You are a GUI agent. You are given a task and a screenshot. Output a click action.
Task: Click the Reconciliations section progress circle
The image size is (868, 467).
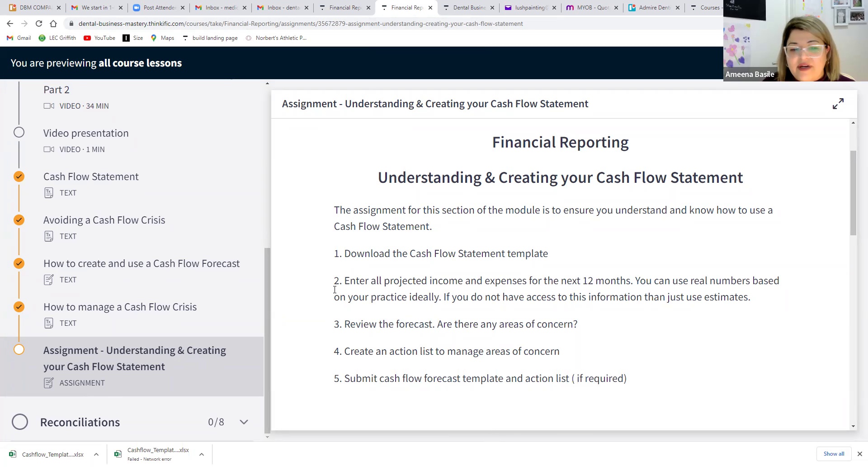click(x=20, y=422)
